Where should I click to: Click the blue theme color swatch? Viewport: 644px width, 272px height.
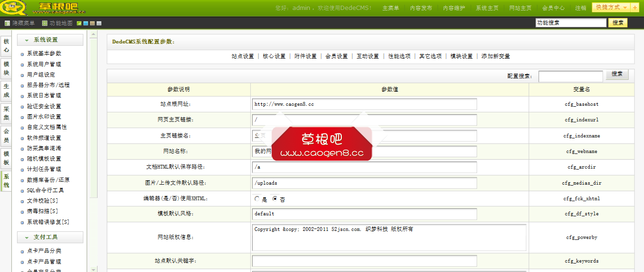tap(85, 23)
